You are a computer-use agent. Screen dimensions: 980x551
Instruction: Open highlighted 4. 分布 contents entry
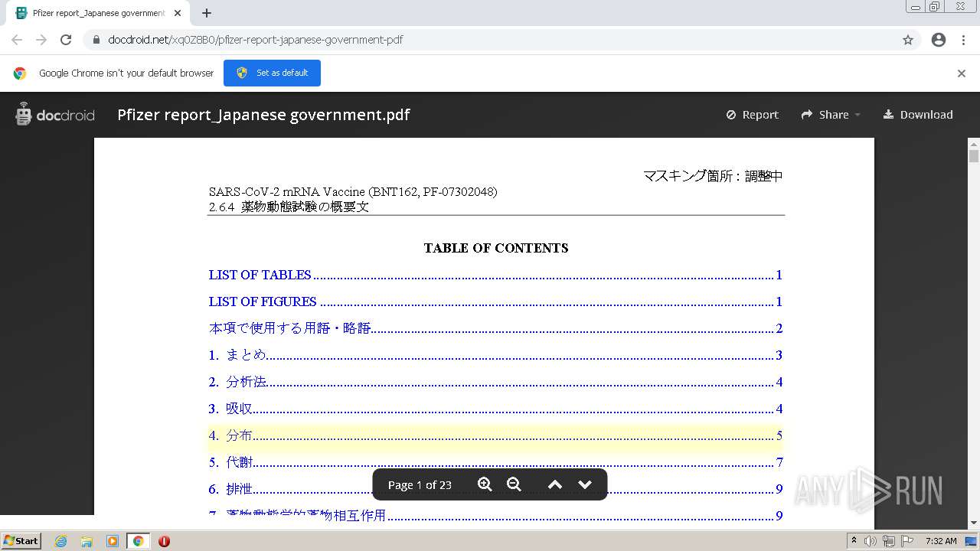[495, 435]
